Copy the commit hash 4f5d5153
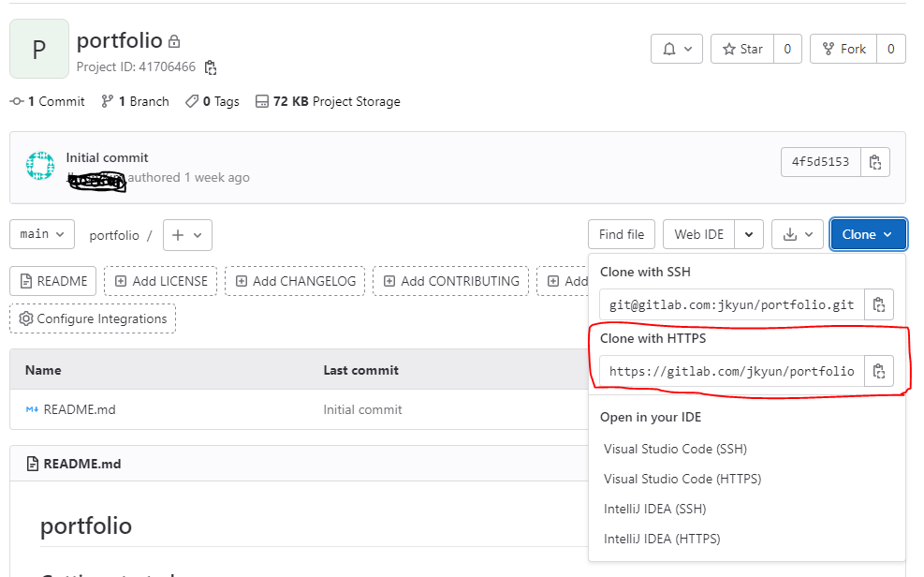The image size is (924, 577). (x=874, y=161)
